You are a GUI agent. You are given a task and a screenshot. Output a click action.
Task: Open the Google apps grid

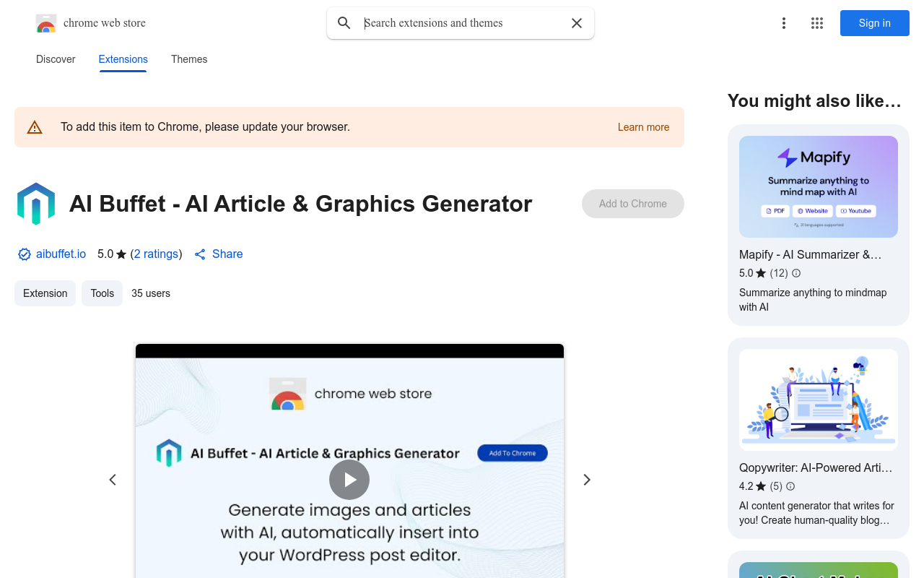(x=817, y=23)
